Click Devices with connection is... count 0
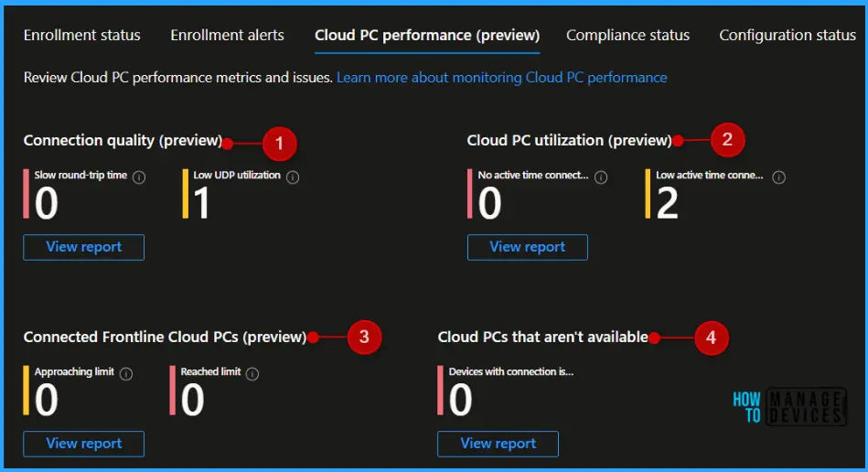868x472 pixels. point(461,400)
